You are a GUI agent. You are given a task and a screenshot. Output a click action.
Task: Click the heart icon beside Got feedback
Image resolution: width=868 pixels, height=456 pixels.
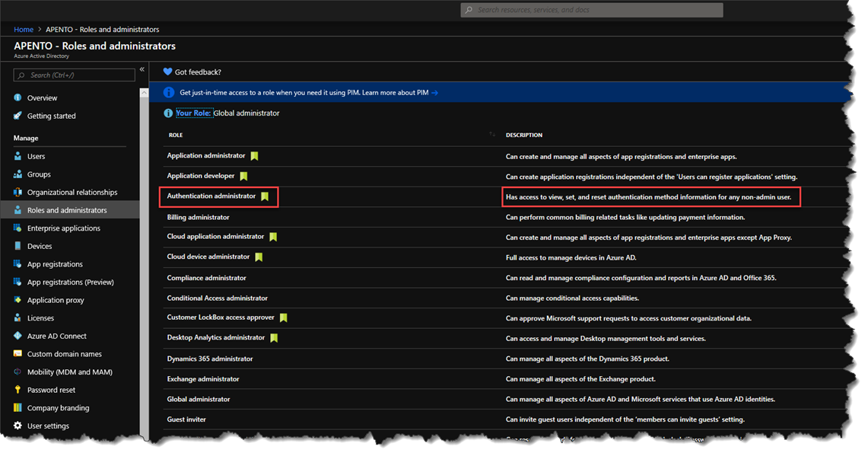click(x=167, y=72)
